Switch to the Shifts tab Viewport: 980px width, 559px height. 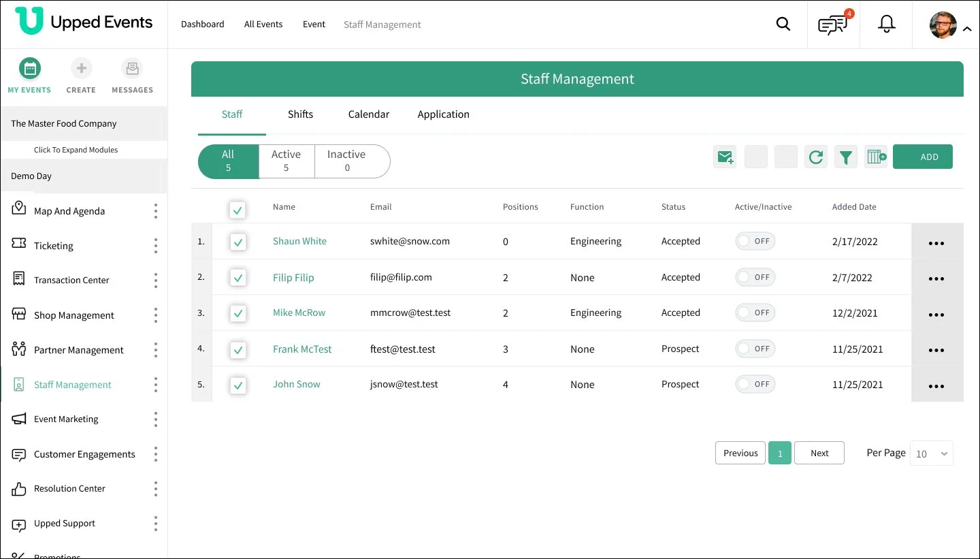(x=300, y=114)
